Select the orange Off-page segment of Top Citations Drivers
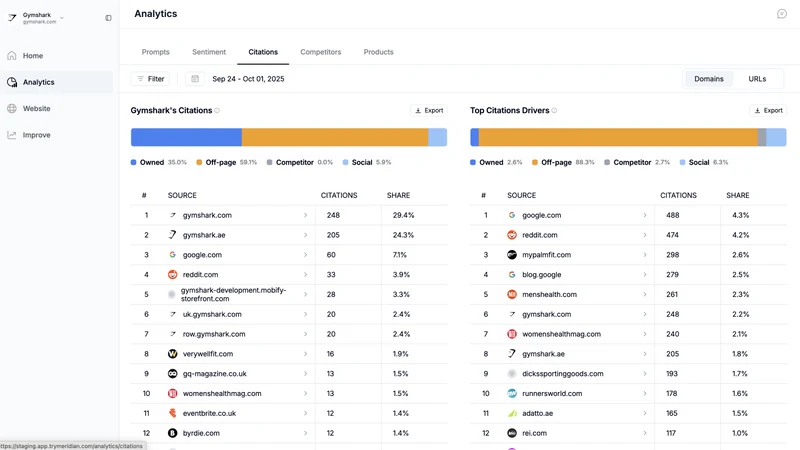Image resolution: width=800 pixels, height=450 pixels. click(618, 137)
